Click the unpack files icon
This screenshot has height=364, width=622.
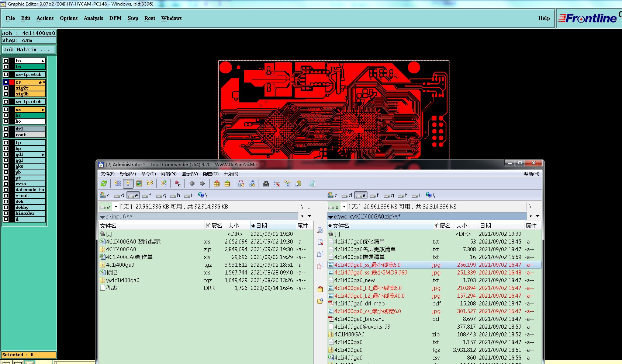(227, 183)
